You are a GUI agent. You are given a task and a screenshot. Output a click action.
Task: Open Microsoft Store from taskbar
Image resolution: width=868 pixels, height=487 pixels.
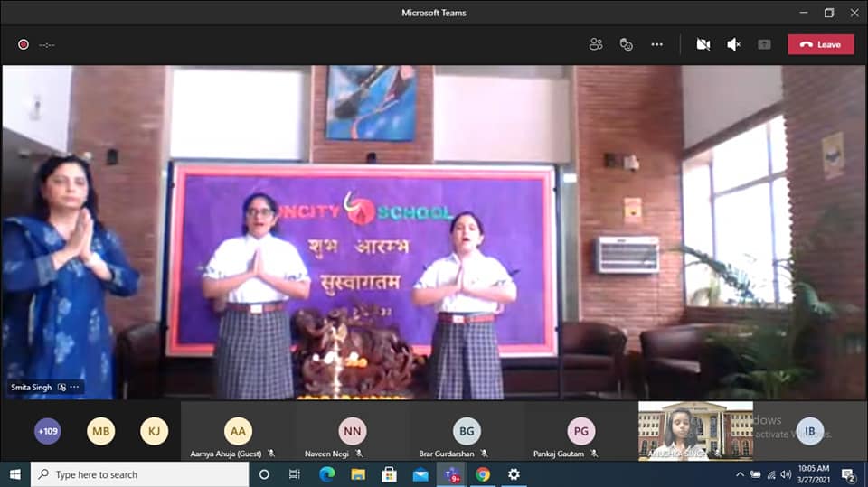(389, 474)
